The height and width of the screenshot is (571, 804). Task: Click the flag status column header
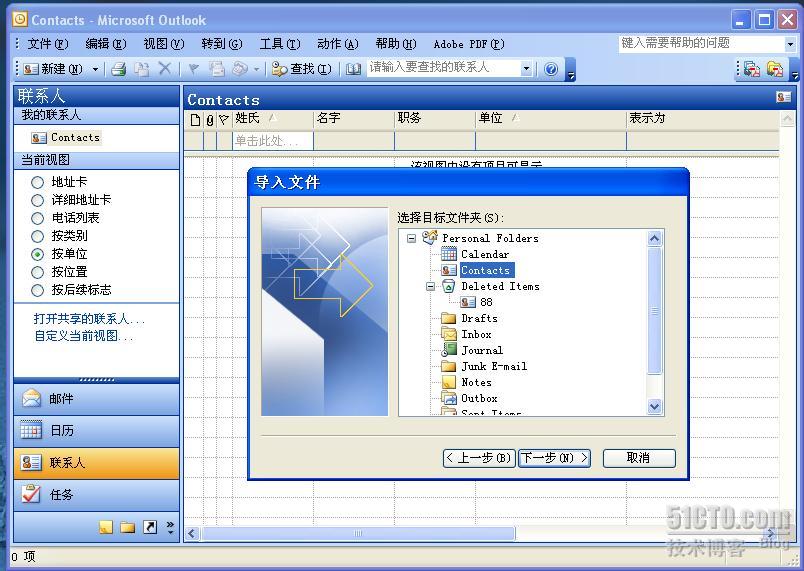(224, 120)
